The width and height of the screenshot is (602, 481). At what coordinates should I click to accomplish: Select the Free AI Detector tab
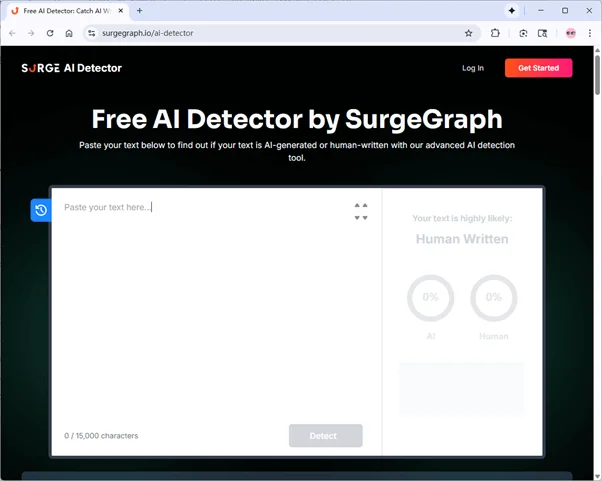(x=68, y=11)
